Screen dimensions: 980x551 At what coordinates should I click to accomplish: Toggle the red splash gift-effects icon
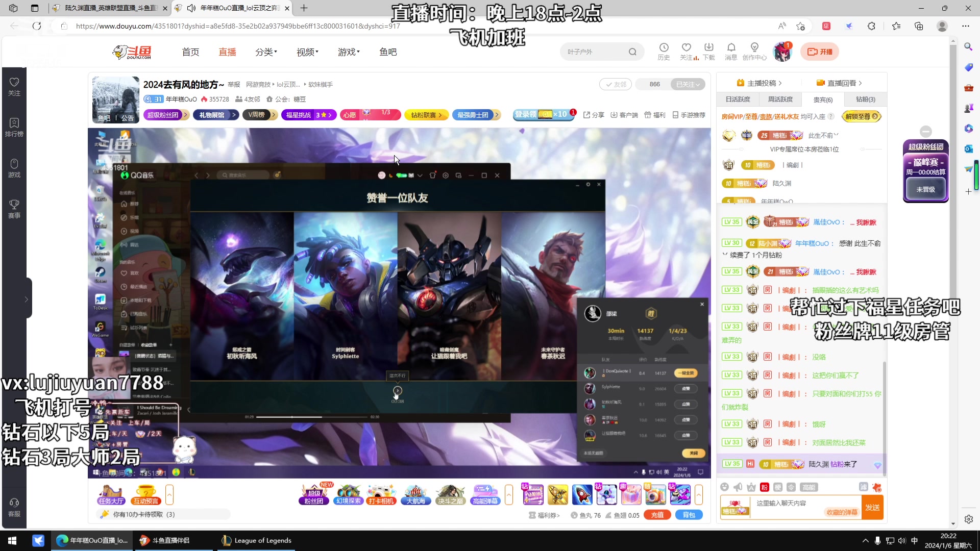[x=877, y=487]
